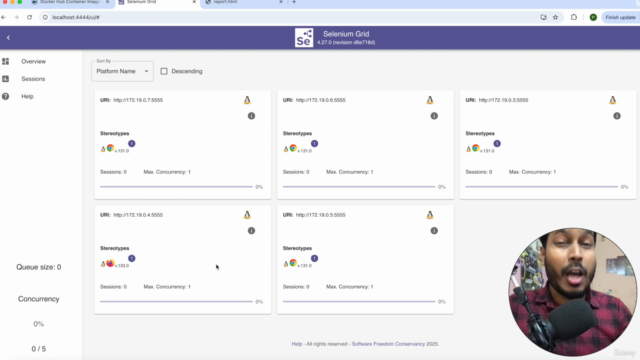Follow the Help link in the footer

(x=297, y=344)
